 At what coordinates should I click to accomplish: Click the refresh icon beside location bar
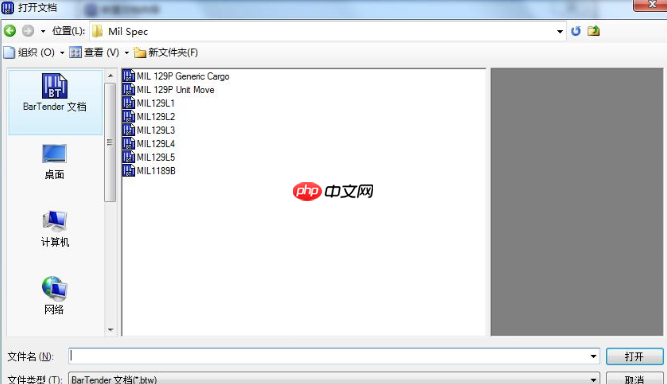(576, 31)
